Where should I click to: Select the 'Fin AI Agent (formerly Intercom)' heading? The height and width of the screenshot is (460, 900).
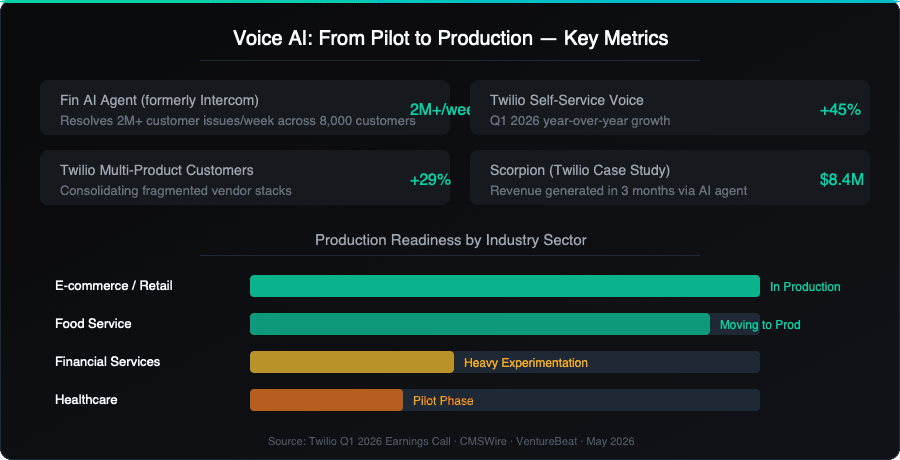(x=159, y=100)
